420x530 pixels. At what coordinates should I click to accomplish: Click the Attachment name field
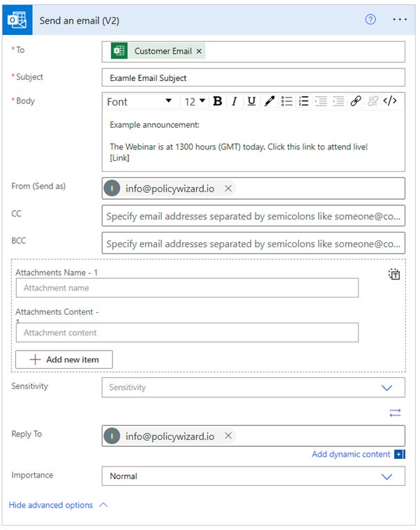point(188,288)
